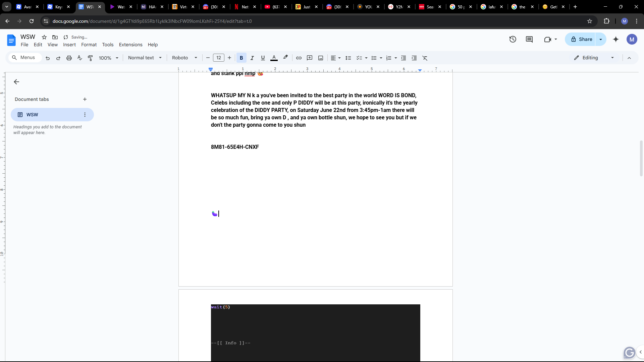This screenshot has width=644, height=362.
Task: Clear formatting of selected text
Action: tap(425, 58)
